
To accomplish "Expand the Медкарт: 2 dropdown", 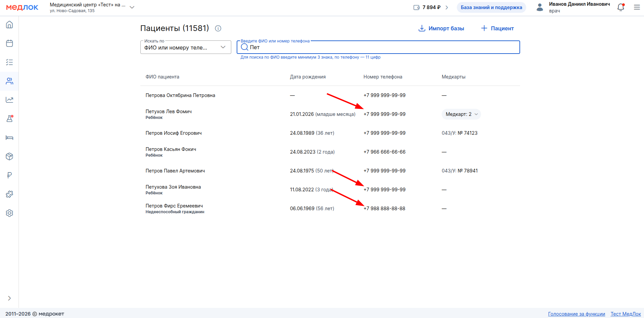I will [x=461, y=114].
